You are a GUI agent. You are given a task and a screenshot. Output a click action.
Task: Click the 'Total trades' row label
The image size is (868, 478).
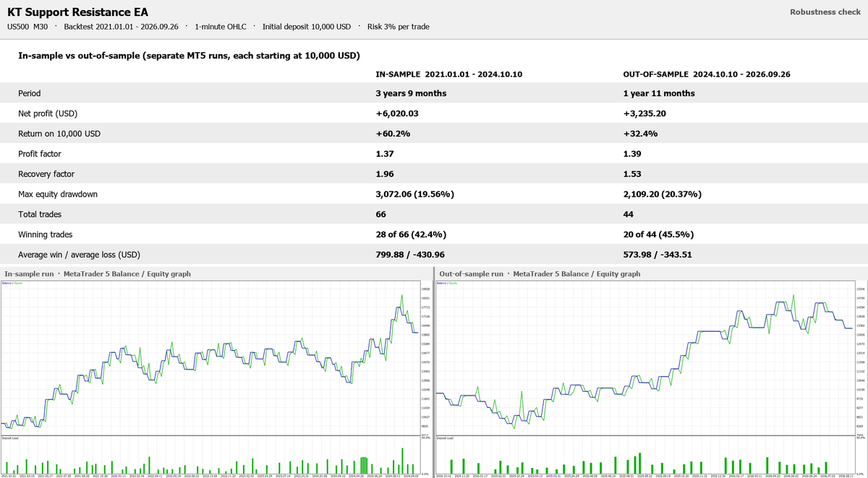40,215
